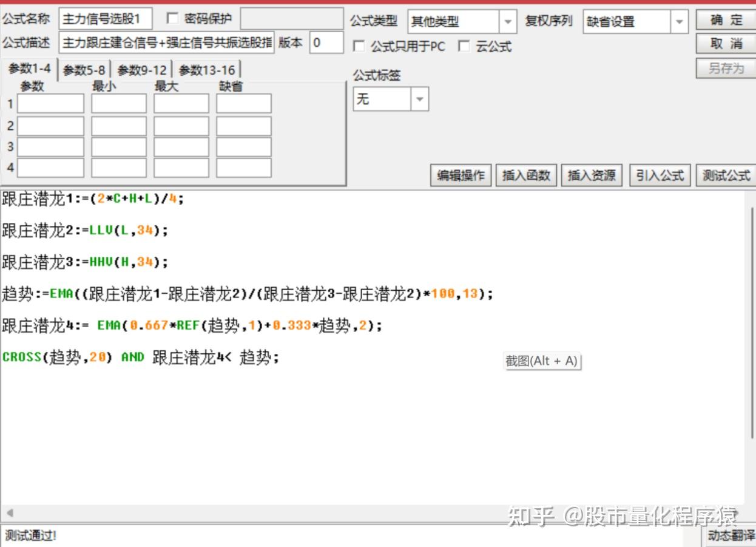756x547 pixels.
Task: Click parameter 3 最大 field
Action: coord(181,146)
